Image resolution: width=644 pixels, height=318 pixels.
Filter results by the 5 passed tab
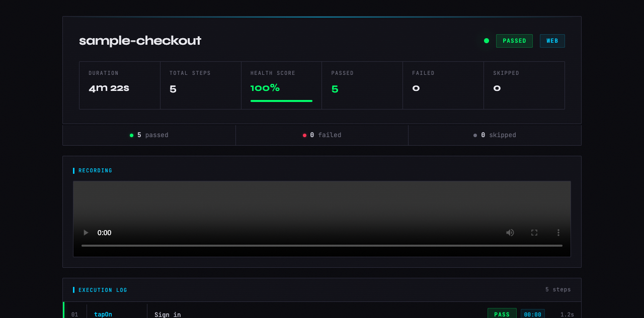[x=149, y=135]
